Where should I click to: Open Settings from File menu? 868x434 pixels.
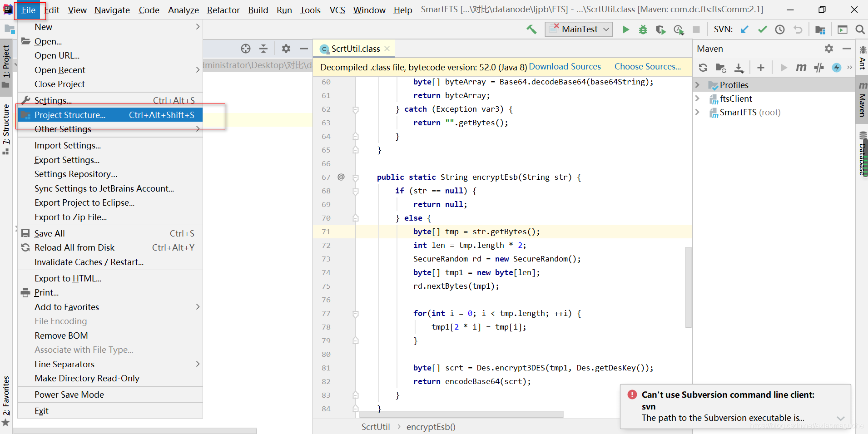(110, 100)
